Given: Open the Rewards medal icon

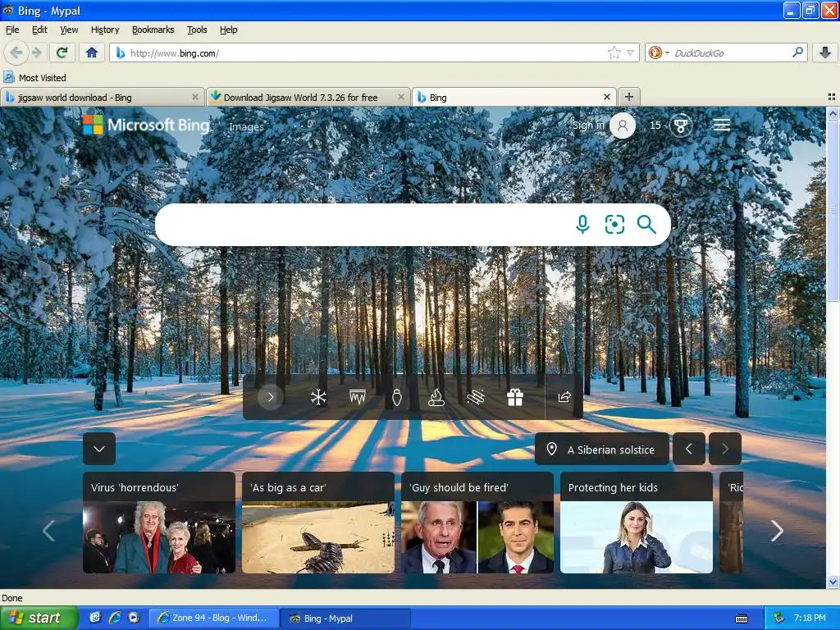Looking at the screenshot, I should point(681,126).
